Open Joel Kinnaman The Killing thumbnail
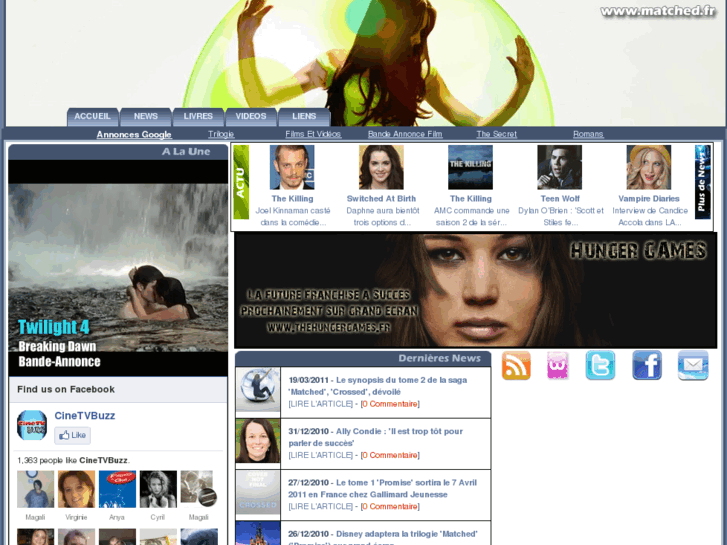This screenshot has height=545, width=727. click(292, 167)
